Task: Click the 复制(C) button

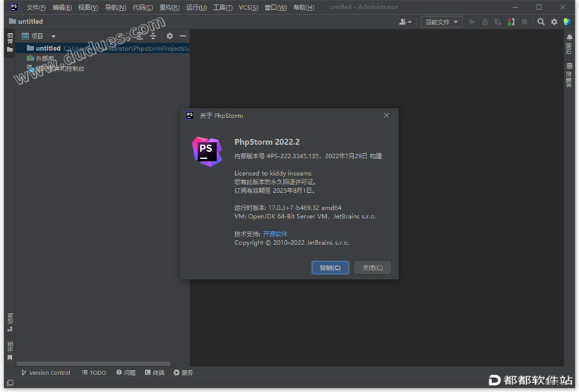Action: click(330, 268)
